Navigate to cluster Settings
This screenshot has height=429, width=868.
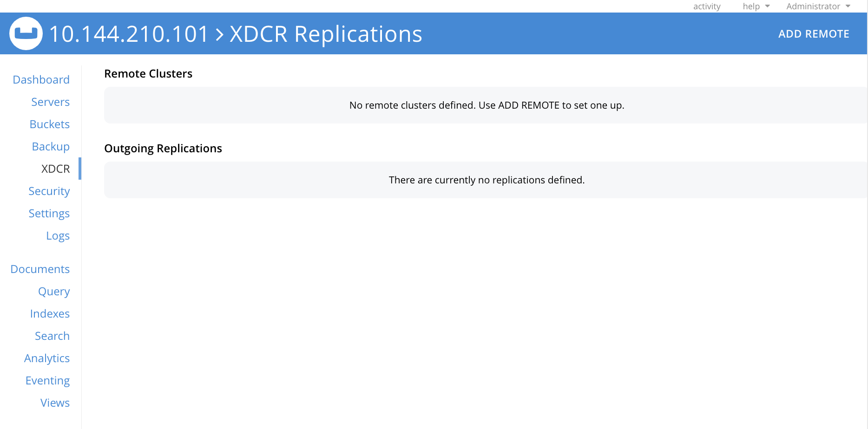pyautogui.click(x=49, y=213)
